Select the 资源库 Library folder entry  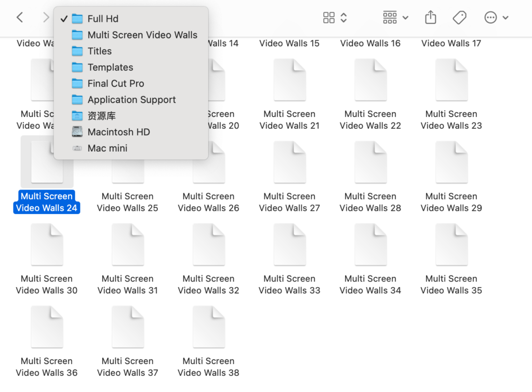point(101,116)
